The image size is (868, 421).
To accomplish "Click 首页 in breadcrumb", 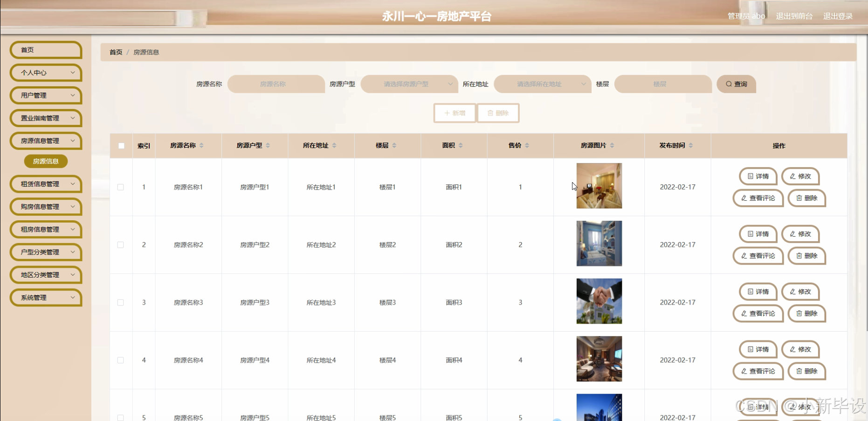I will click(116, 52).
